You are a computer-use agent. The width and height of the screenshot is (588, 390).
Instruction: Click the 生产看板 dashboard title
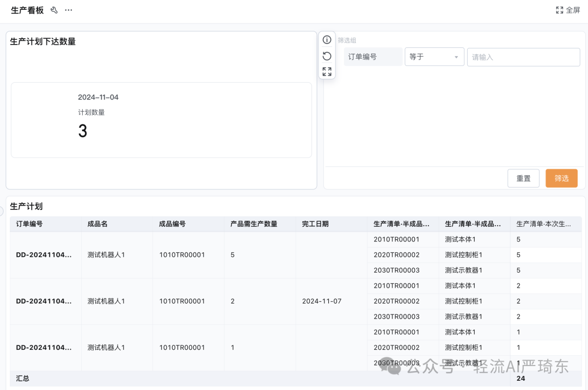point(27,10)
